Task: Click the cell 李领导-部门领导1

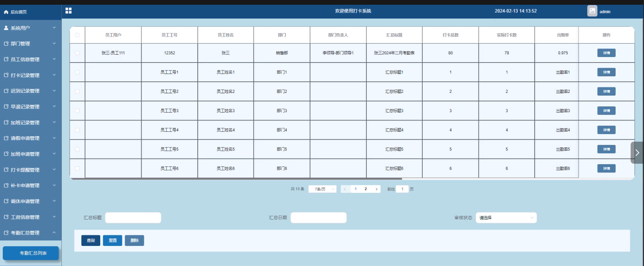Action: [x=338, y=53]
